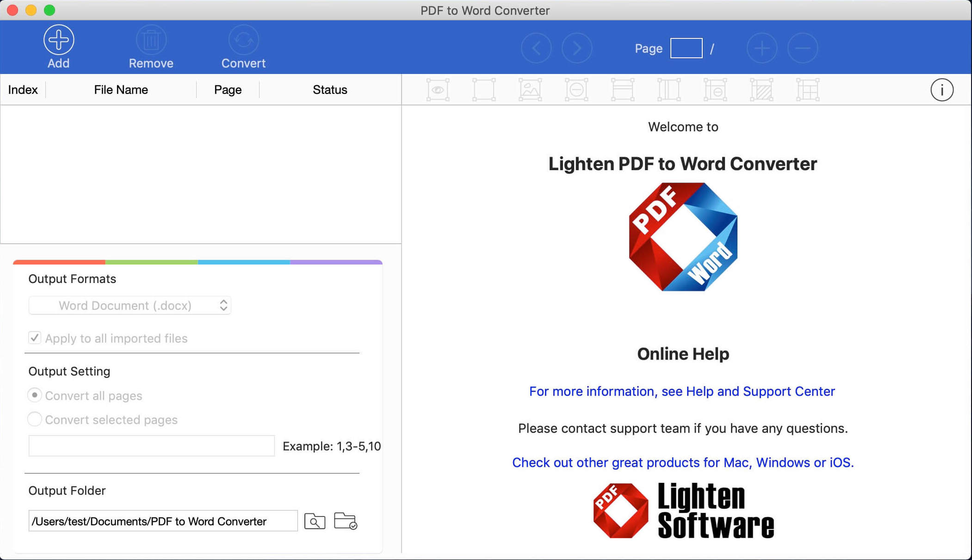The height and width of the screenshot is (560, 972).
Task: Open output folder with checkmark folder icon
Action: 346,521
